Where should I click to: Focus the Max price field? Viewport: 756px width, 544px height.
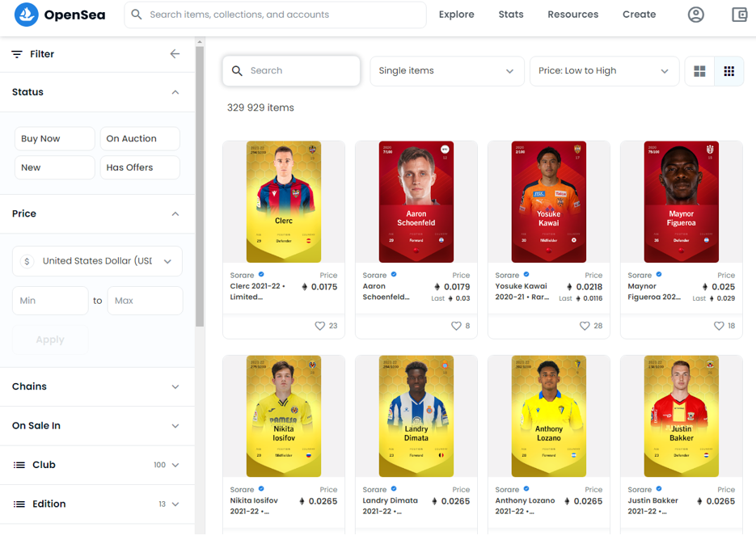[x=145, y=301]
